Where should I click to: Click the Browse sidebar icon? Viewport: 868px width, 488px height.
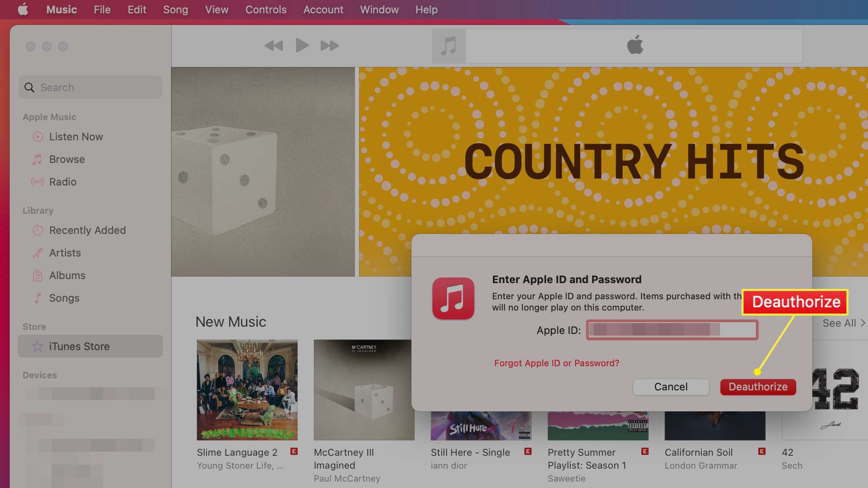38,159
